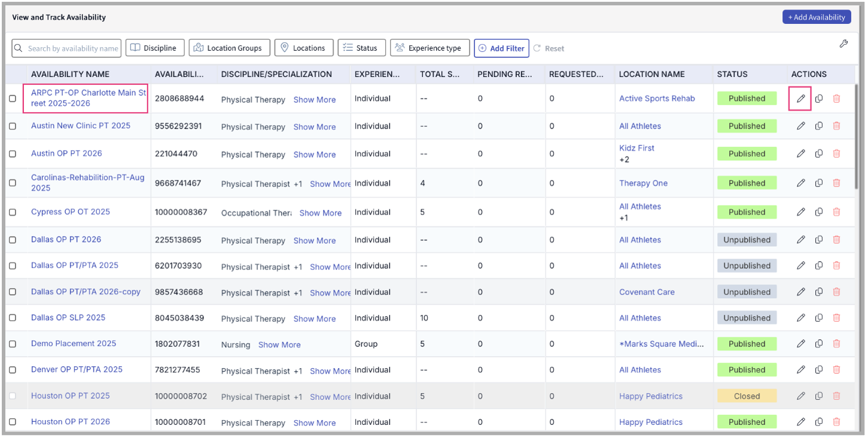Delete the Cypress OP OT 2025 availability

(836, 212)
